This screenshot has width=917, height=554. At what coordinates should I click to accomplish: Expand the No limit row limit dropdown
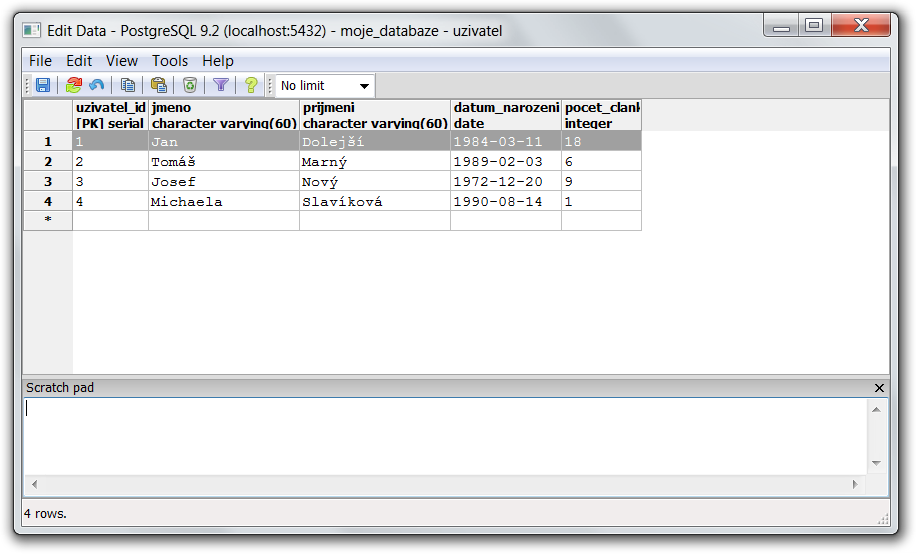(x=364, y=86)
